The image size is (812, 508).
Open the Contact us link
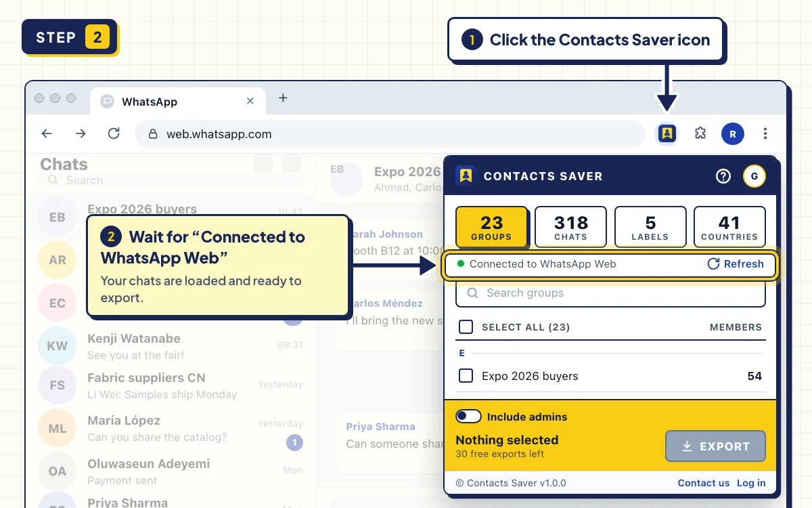(704, 483)
